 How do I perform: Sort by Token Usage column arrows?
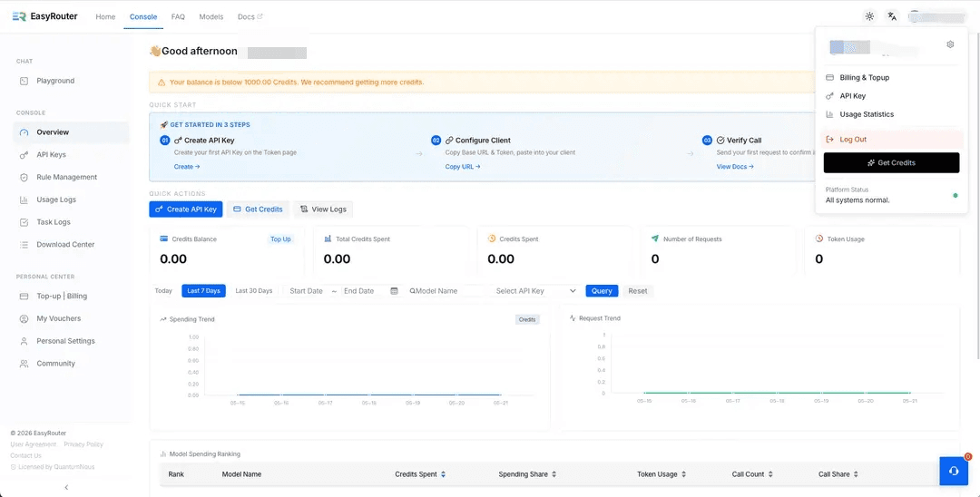(x=683, y=474)
